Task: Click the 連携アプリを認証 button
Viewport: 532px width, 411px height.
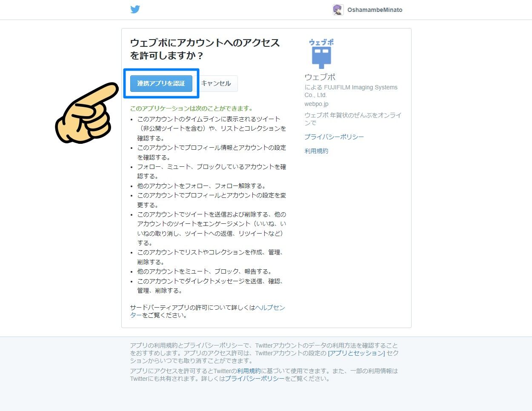Action: [161, 83]
